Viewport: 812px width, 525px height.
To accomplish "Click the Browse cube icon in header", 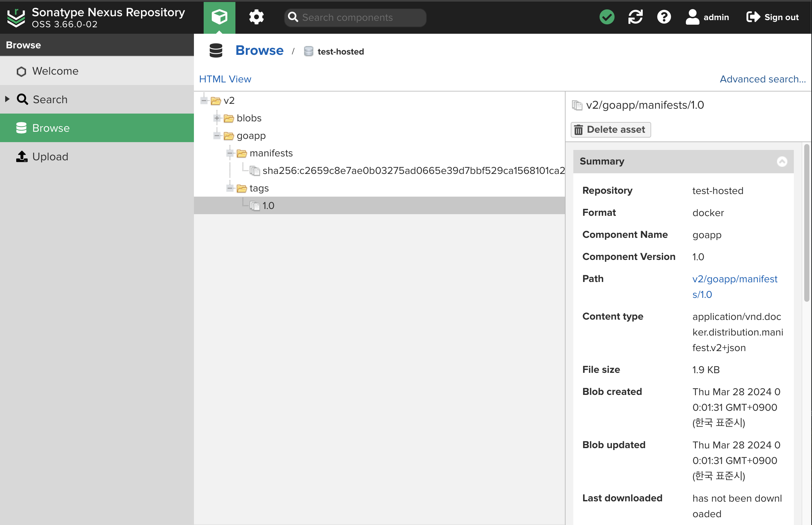I will click(x=219, y=17).
